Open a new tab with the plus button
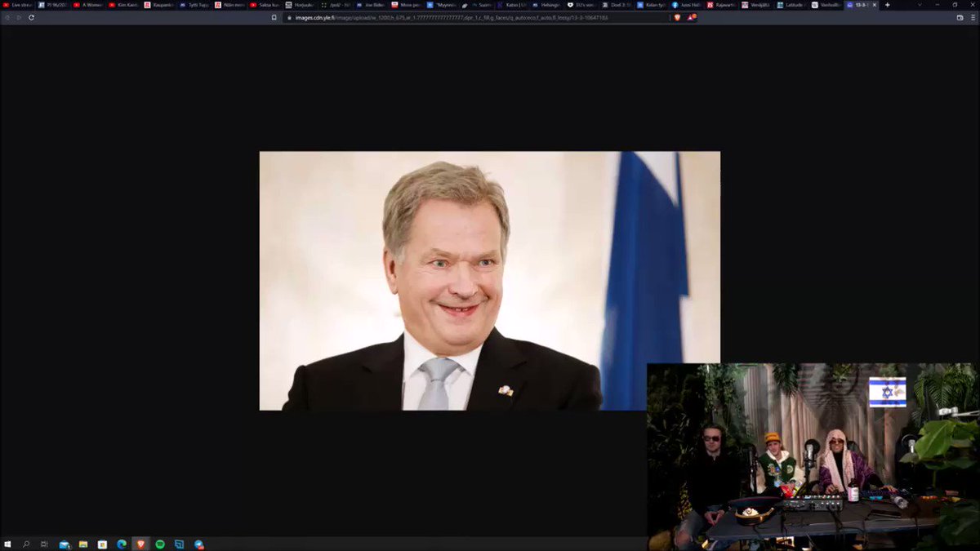 887,5
